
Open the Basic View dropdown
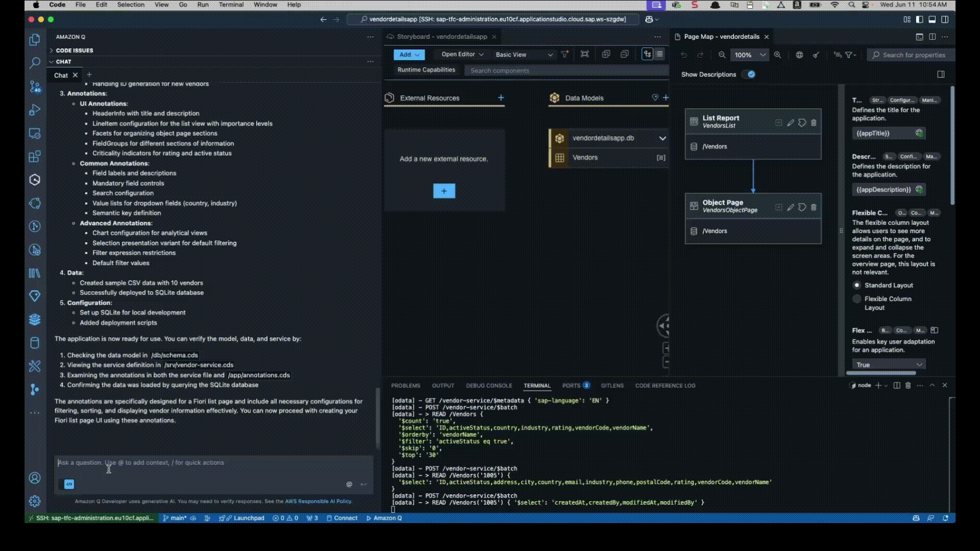(523, 54)
